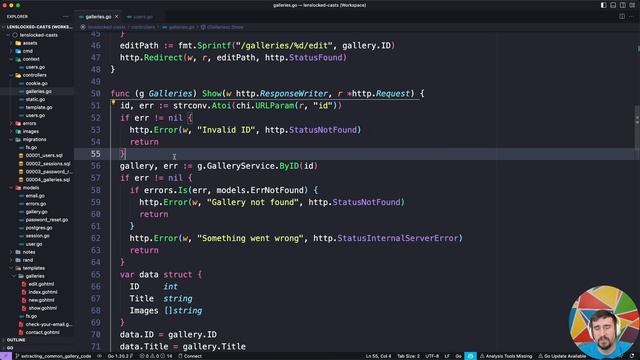
Task: Open edit.gohtml template
Action: click(x=37, y=284)
